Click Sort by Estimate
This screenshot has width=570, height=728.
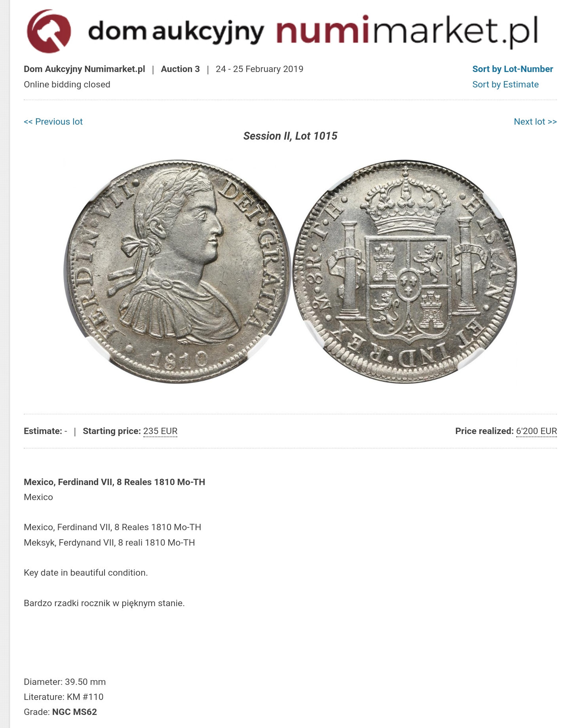tap(505, 84)
